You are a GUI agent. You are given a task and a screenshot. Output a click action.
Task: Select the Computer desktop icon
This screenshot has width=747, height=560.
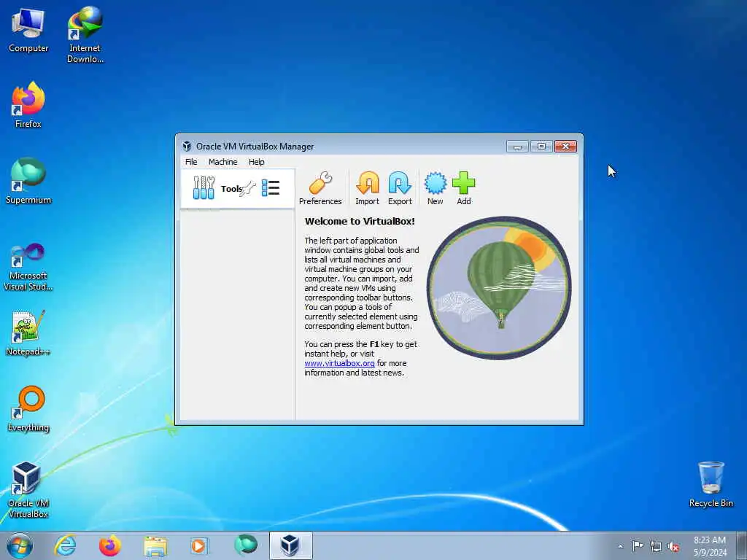pyautogui.click(x=28, y=31)
